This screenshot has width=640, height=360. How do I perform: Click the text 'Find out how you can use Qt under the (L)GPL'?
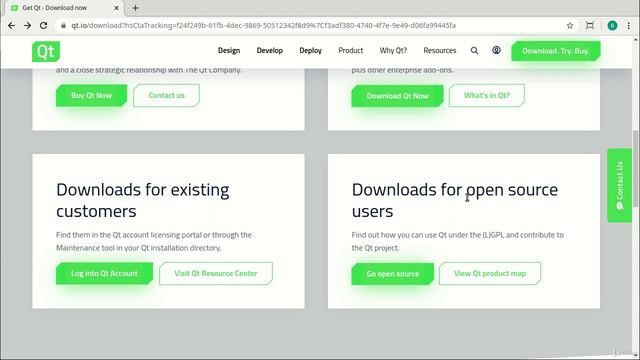pyautogui.click(x=429, y=235)
